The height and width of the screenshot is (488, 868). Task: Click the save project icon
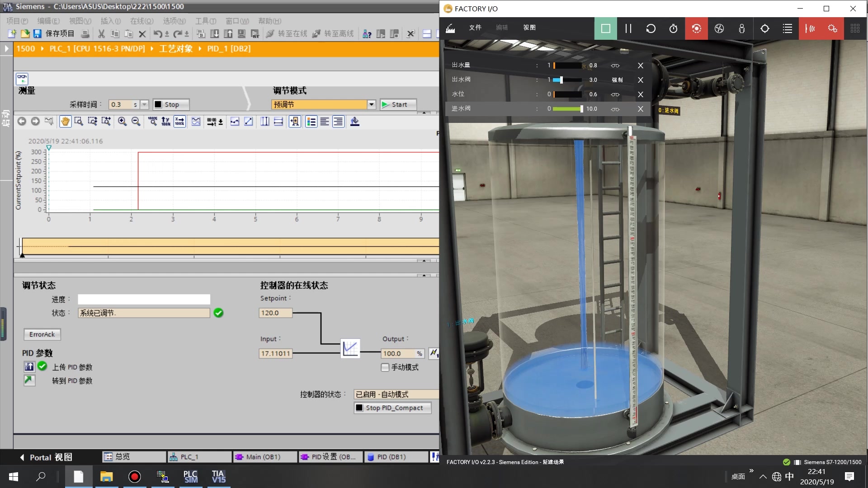coord(38,34)
